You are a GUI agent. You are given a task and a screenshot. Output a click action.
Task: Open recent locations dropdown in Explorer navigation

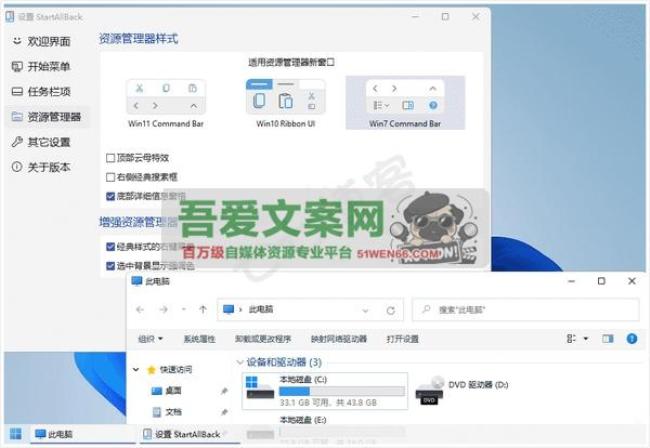[184, 310]
